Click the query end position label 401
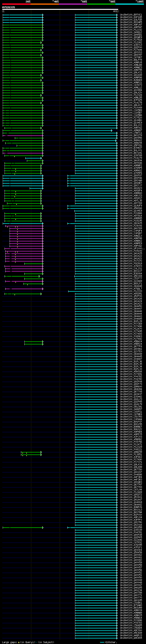Image resolution: width=146 pixels, height=644 pixels. pyautogui.click(x=115, y=11)
